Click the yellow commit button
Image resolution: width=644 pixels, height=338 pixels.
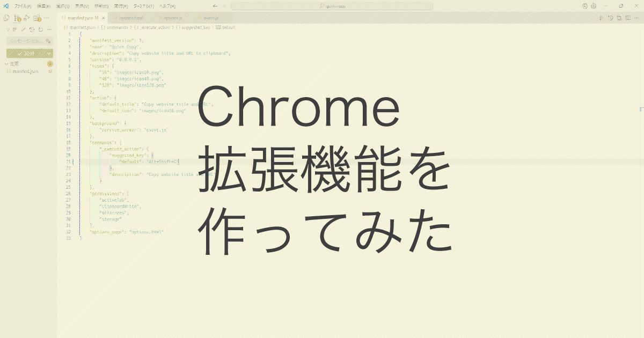(x=26, y=53)
